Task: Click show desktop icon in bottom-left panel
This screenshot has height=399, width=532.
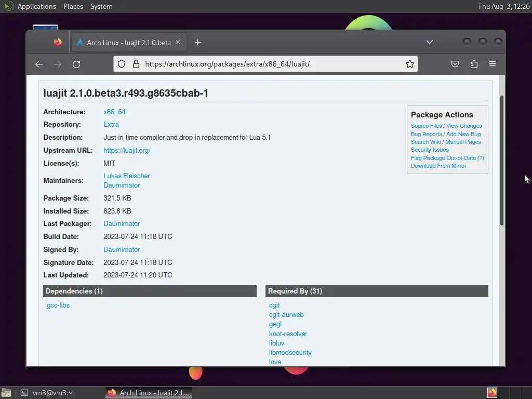Action: tap(6, 393)
